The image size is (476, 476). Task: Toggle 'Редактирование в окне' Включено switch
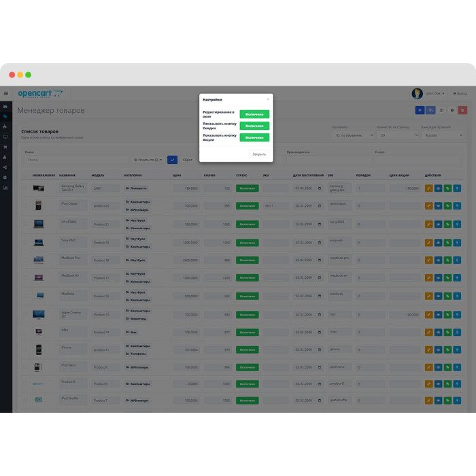point(254,114)
